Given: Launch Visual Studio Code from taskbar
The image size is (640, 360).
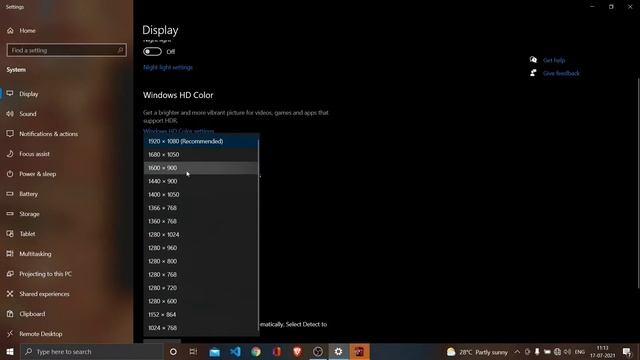Looking at the screenshot, I should tap(235, 351).
